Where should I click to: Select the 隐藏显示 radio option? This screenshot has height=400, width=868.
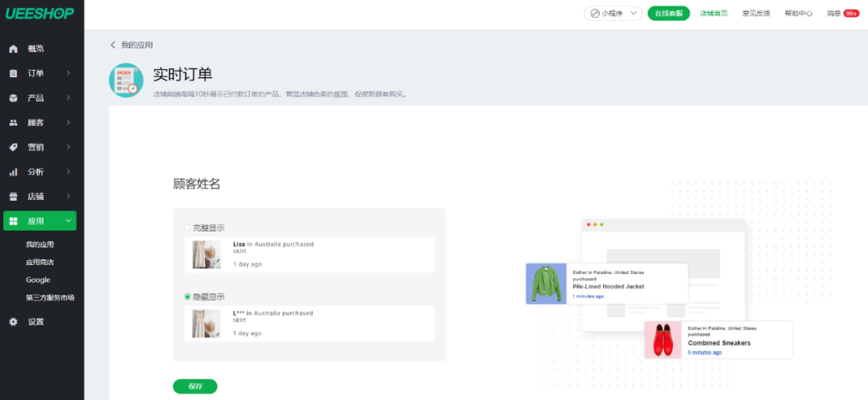click(x=187, y=297)
